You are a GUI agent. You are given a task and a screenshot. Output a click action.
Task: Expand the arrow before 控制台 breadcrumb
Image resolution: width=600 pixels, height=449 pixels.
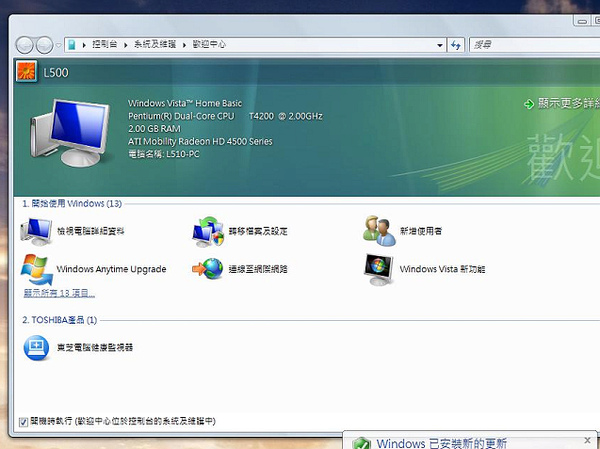[84, 45]
